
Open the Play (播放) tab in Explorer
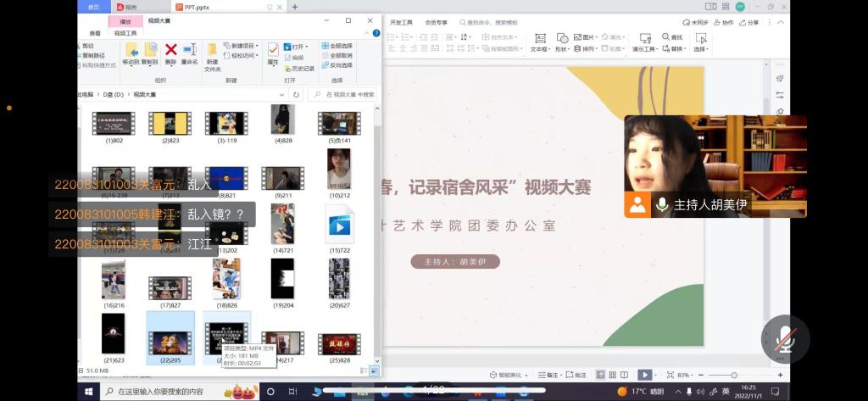point(125,21)
